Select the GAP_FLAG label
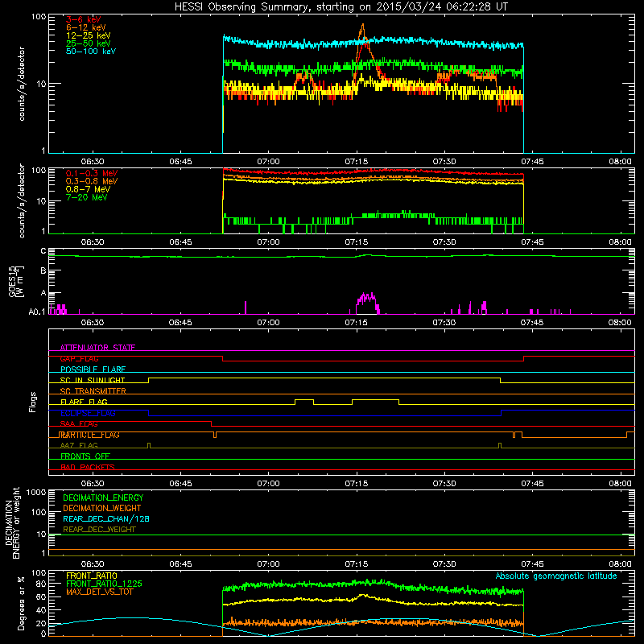The width and height of the screenshot is (644, 644). pyautogui.click(x=79, y=358)
